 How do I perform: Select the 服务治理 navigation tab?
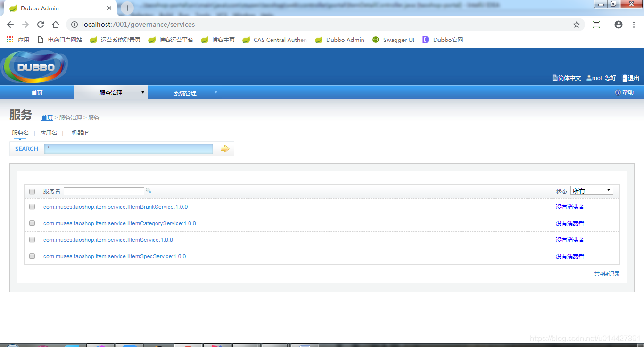pyautogui.click(x=111, y=93)
